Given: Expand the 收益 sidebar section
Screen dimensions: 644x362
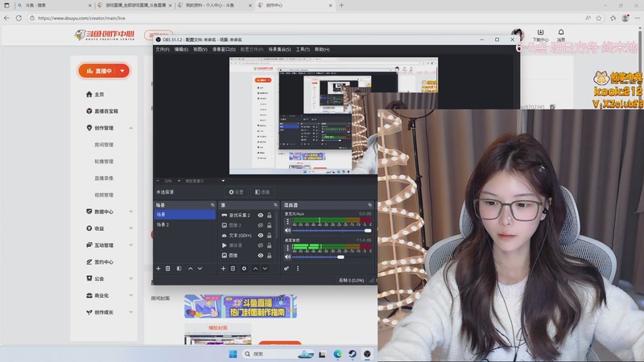Looking at the screenshot, I should pos(131,228).
